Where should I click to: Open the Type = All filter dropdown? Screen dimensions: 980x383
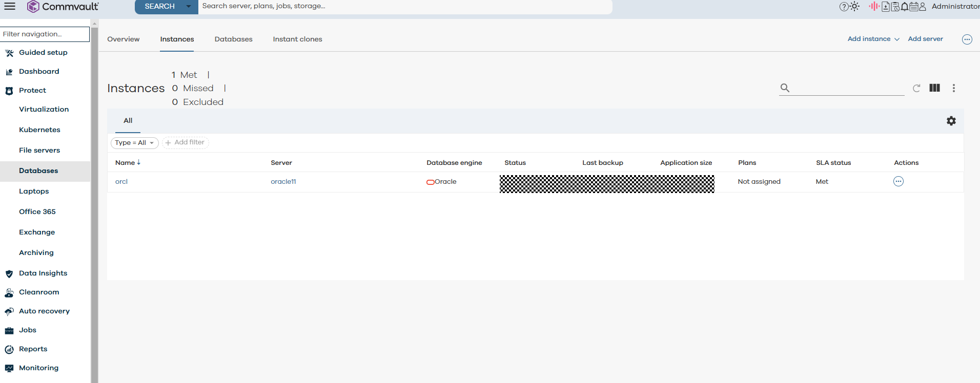pyautogui.click(x=134, y=143)
